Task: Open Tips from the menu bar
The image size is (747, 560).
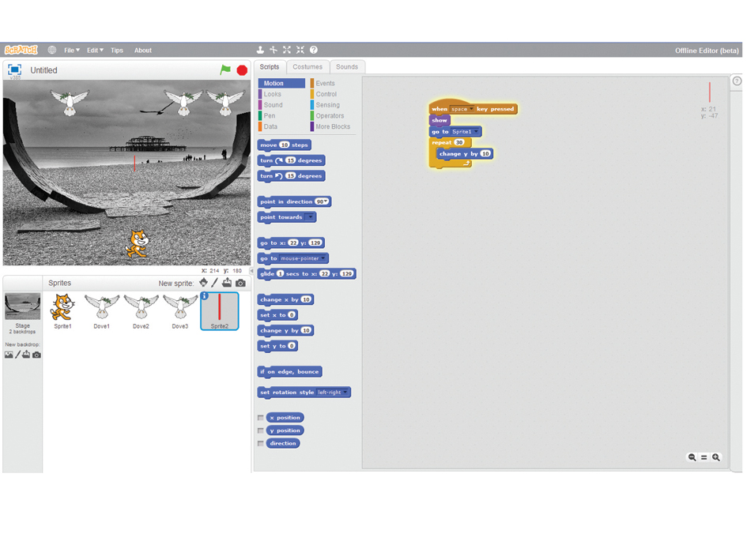Action: [117, 50]
